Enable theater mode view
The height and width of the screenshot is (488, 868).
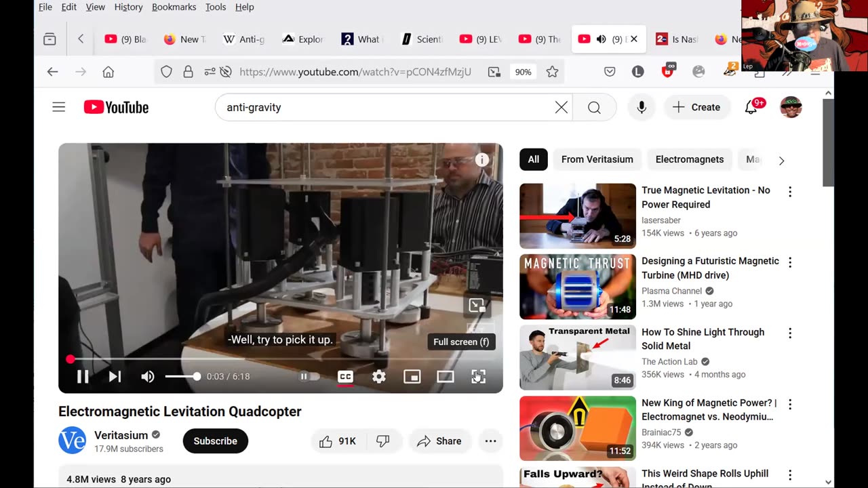446,377
